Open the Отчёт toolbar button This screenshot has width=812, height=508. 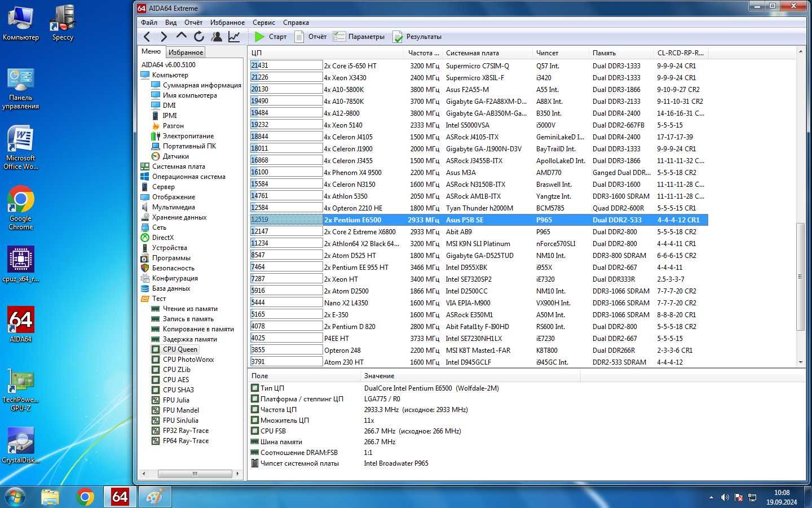[x=311, y=37]
